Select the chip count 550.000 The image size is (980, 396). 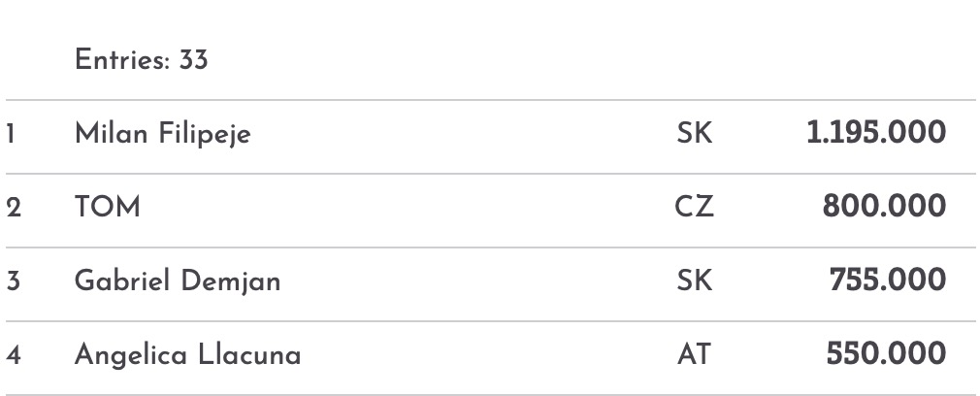[x=886, y=354]
